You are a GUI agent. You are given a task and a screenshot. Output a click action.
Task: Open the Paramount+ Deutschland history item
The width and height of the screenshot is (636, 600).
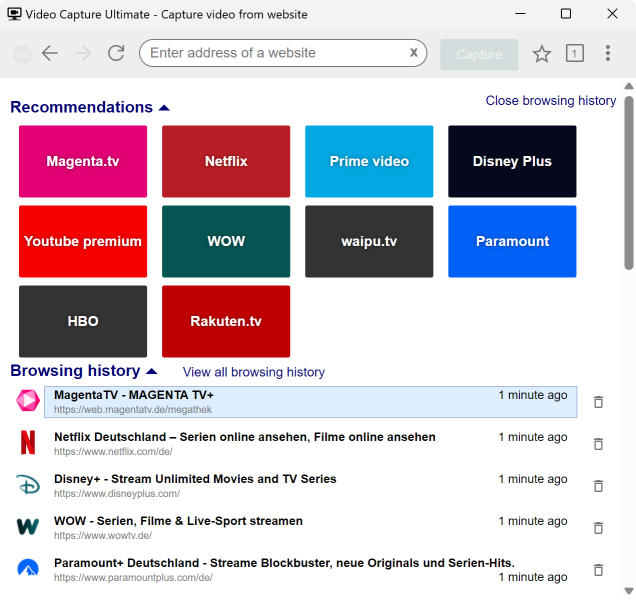284,563
